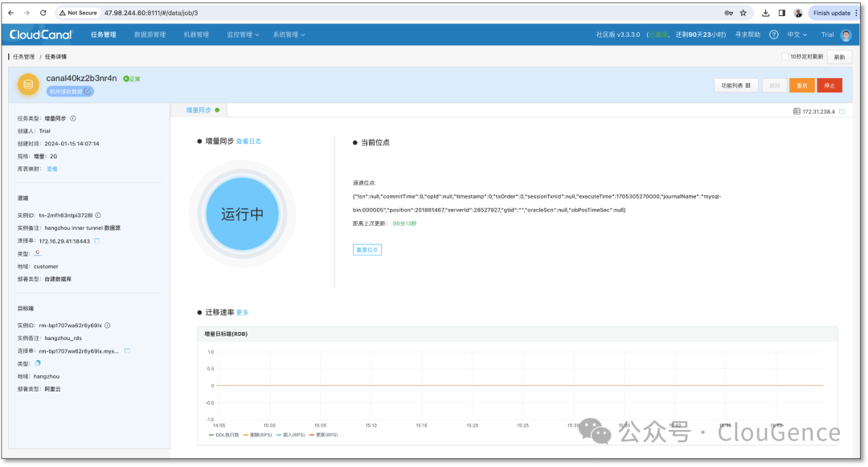Open Trial user avatar in header
The width and height of the screenshot is (868, 467).
(x=845, y=35)
